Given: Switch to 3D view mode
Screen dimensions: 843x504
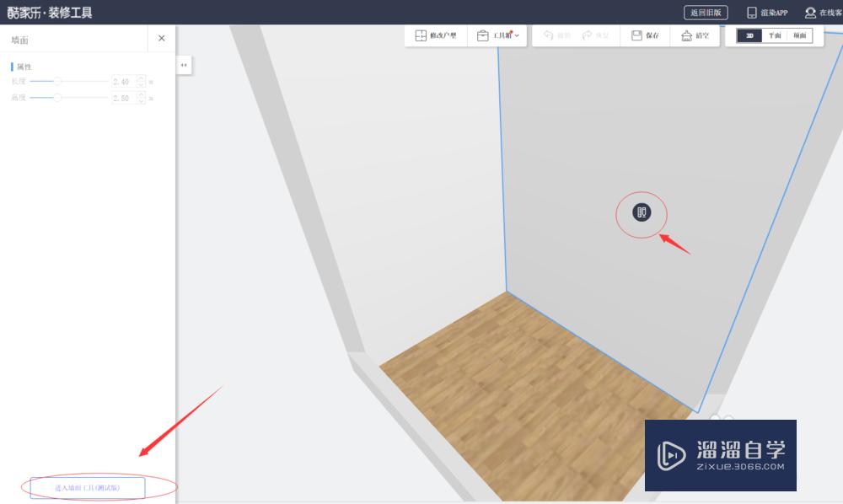Looking at the screenshot, I should (x=749, y=35).
